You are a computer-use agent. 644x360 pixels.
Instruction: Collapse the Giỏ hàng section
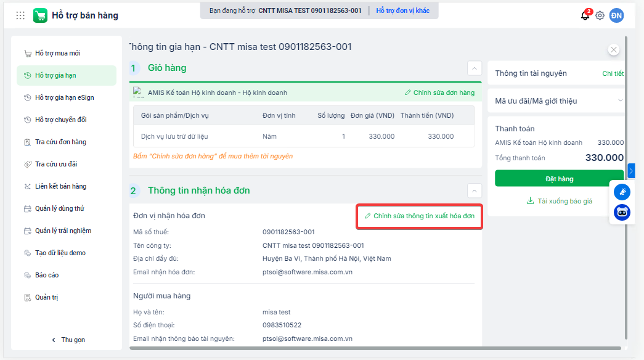coord(475,68)
